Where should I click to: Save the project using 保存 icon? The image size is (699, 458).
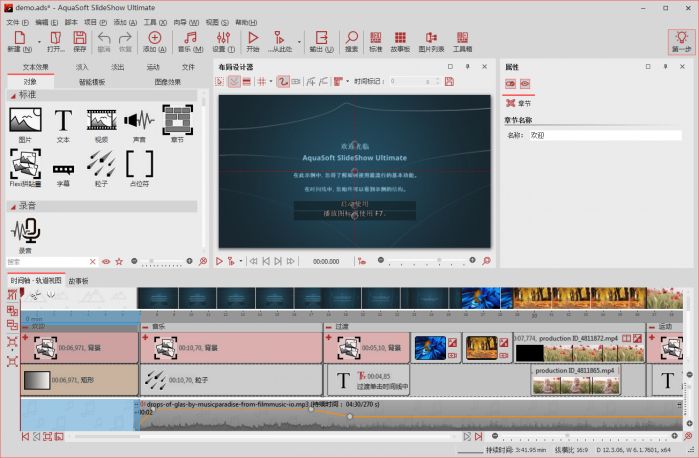(80, 41)
